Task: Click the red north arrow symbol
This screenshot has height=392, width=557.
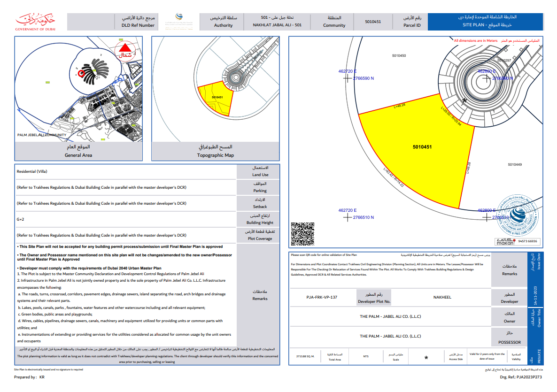Action: (125, 49)
